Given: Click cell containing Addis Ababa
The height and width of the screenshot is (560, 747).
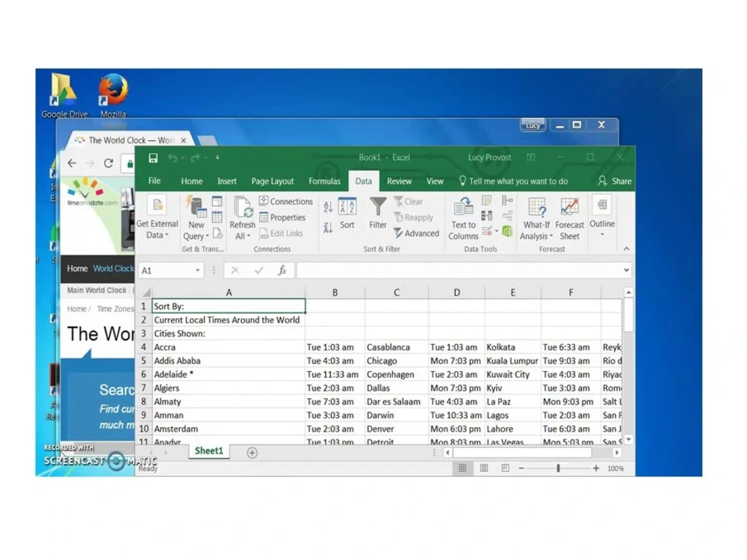Looking at the screenshot, I should pyautogui.click(x=229, y=361).
